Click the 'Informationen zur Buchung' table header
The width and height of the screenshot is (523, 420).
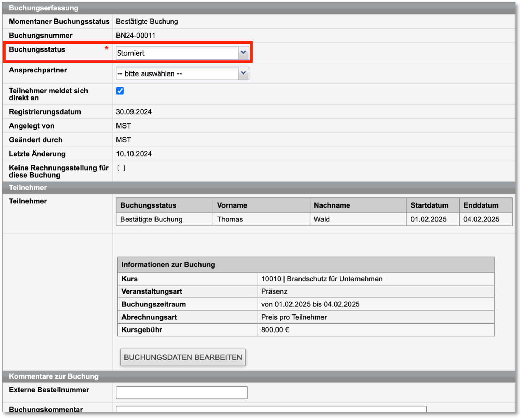pyautogui.click(x=168, y=265)
